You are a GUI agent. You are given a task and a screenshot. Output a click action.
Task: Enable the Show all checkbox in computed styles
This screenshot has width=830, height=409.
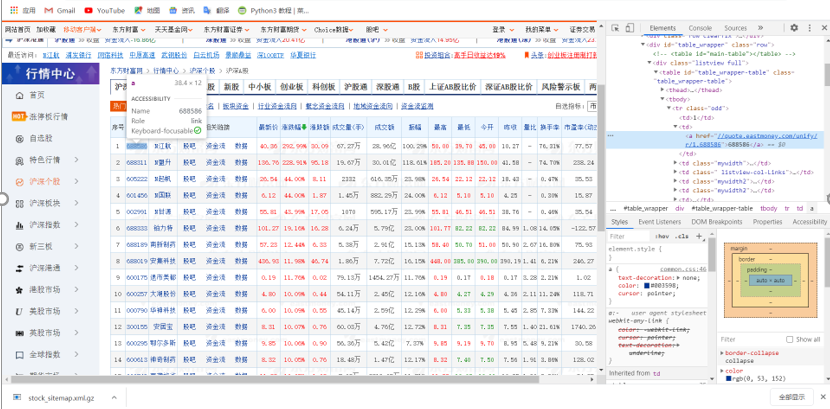click(x=789, y=339)
